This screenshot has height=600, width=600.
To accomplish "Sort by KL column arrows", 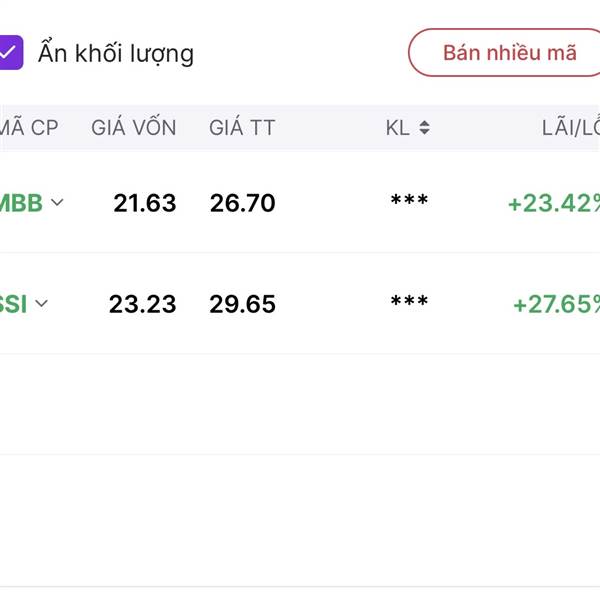I will click(x=424, y=128).
